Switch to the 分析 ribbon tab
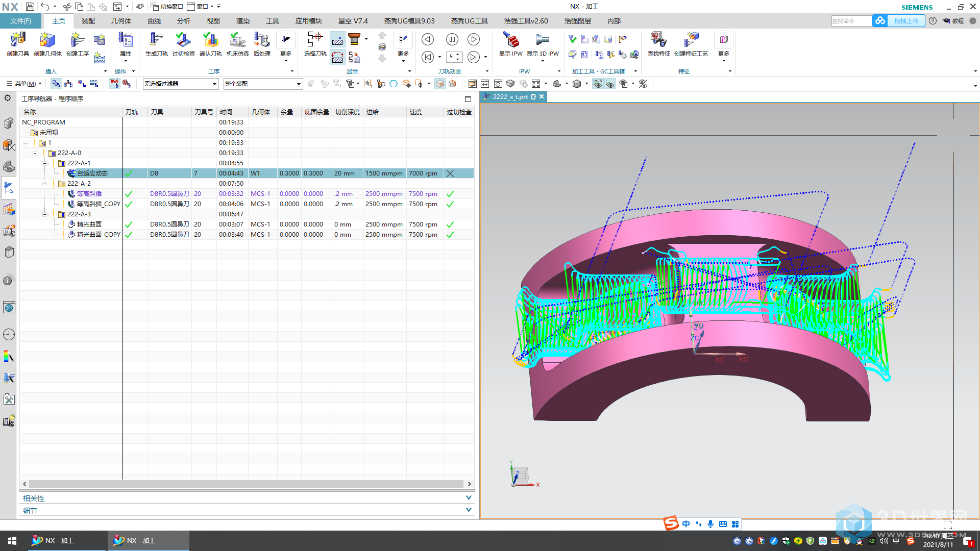Image resolution: width=980 pixels, height=551 pixels. 184,21
